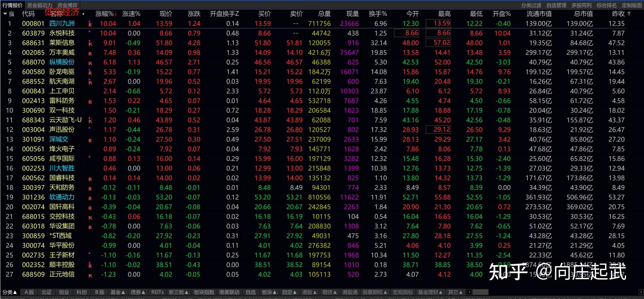Open the 指 dropdown at table top-left
Screen dimensions: 644x299
tap(9, 14)
